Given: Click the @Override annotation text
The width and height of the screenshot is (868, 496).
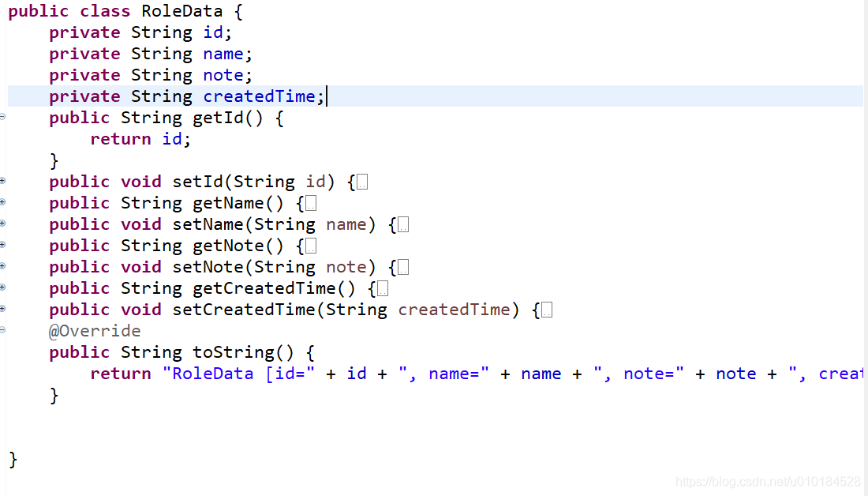Looking at the screenshot, I should coord(95,331).
